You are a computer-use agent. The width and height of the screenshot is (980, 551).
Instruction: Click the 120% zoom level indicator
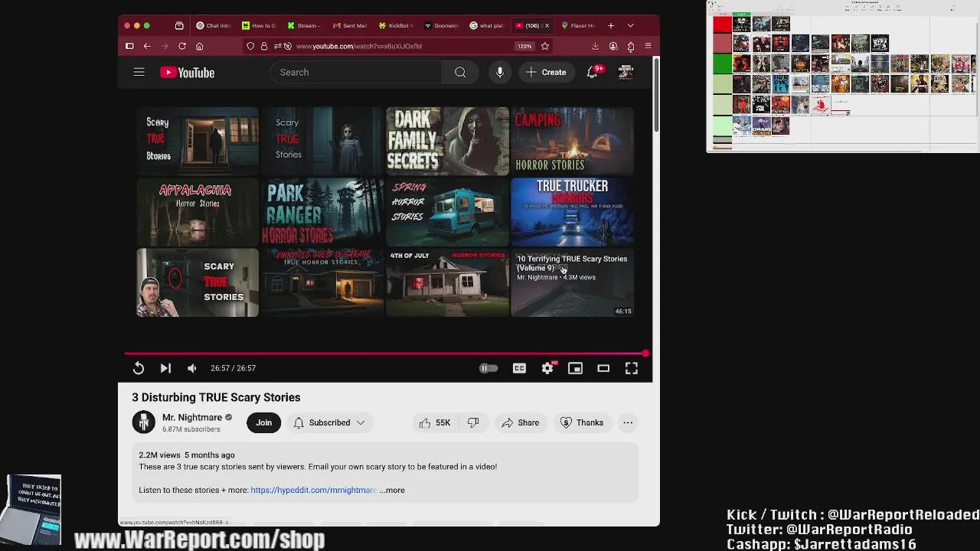[524, 46]
